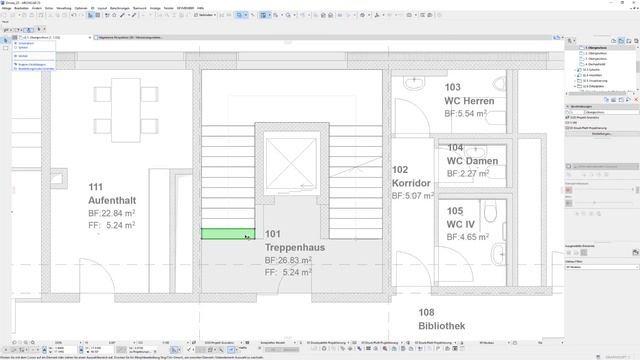
Task: Open the tab list dropdown arrow beside floor tab
Action: click(x=90, y=38)
